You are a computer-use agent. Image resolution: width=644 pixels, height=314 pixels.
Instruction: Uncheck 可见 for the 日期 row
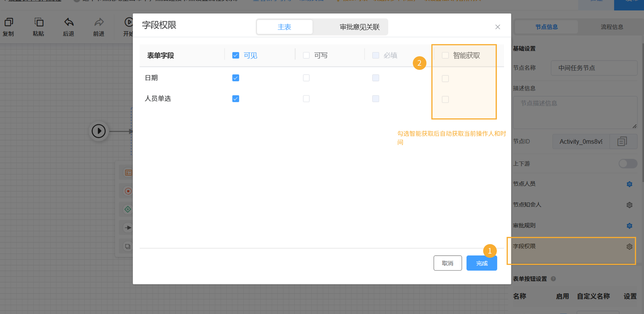(236, 78)
